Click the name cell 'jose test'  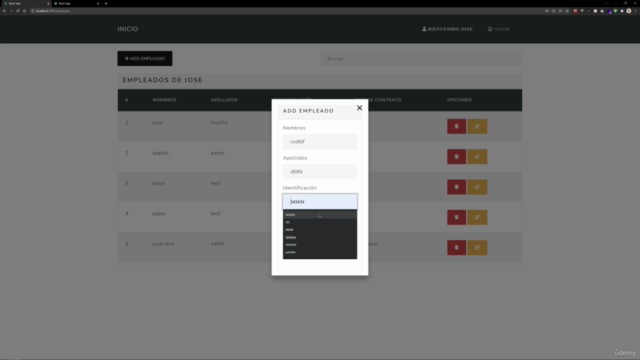[163, 244]
